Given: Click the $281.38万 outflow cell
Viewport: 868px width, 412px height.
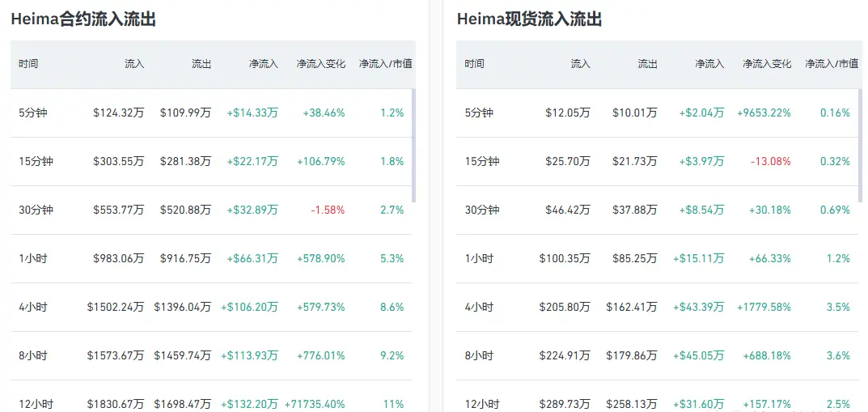Looking at the screenshot, I should pos(185,161).
